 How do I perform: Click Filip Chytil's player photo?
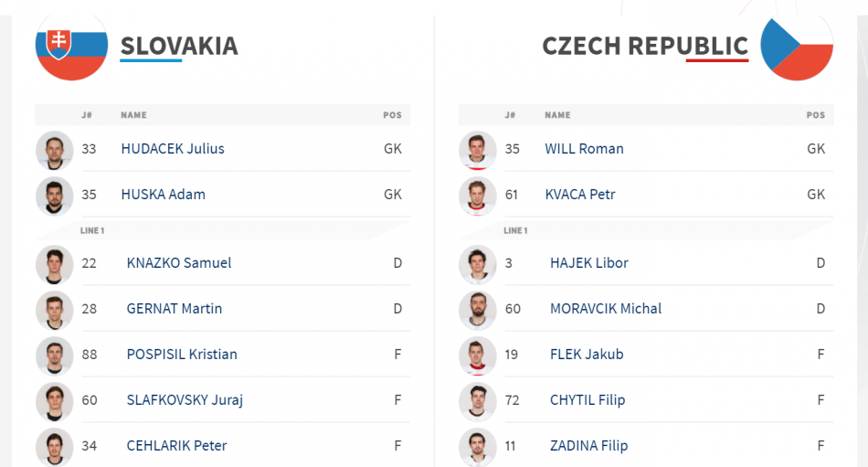(x=477, y=401)
